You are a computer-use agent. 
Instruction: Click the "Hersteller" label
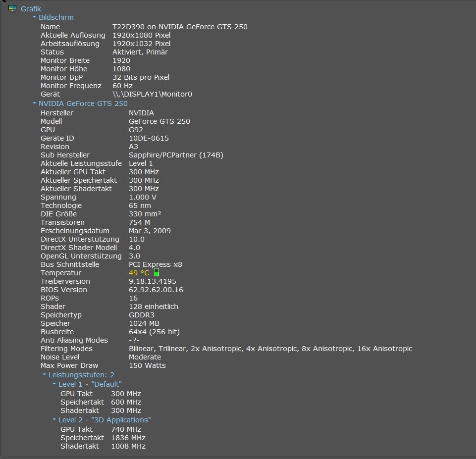(x=57, y=113)
